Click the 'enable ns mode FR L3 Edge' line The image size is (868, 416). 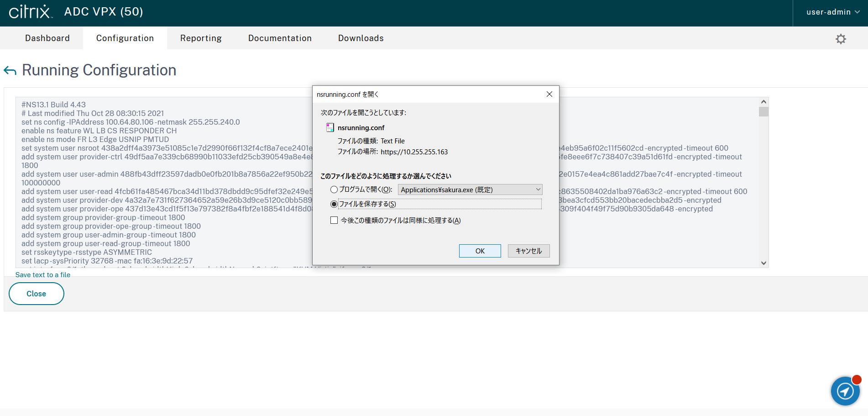pos(95,139)
